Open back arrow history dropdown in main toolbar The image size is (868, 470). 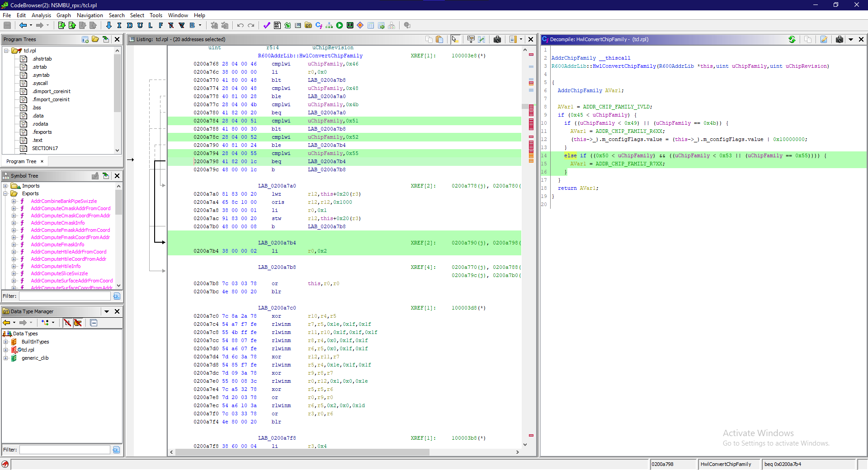31,26
